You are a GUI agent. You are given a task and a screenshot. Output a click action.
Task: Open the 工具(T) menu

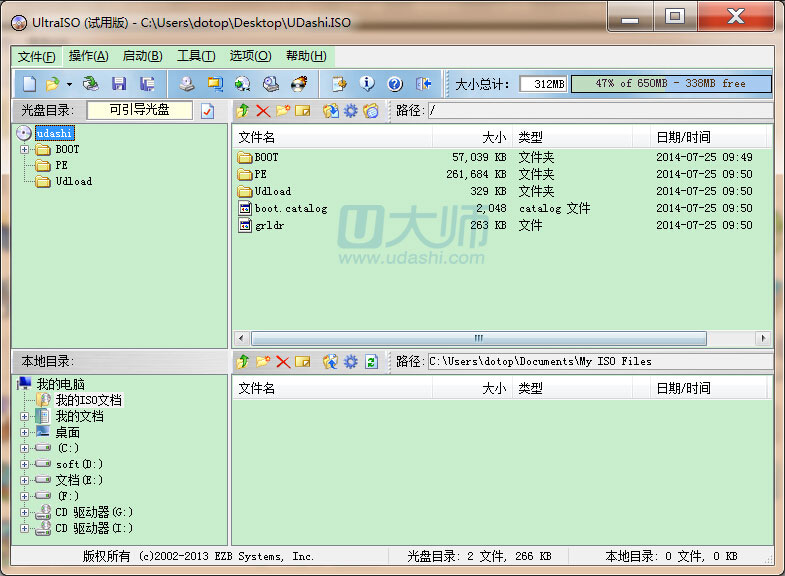point(196,56)
